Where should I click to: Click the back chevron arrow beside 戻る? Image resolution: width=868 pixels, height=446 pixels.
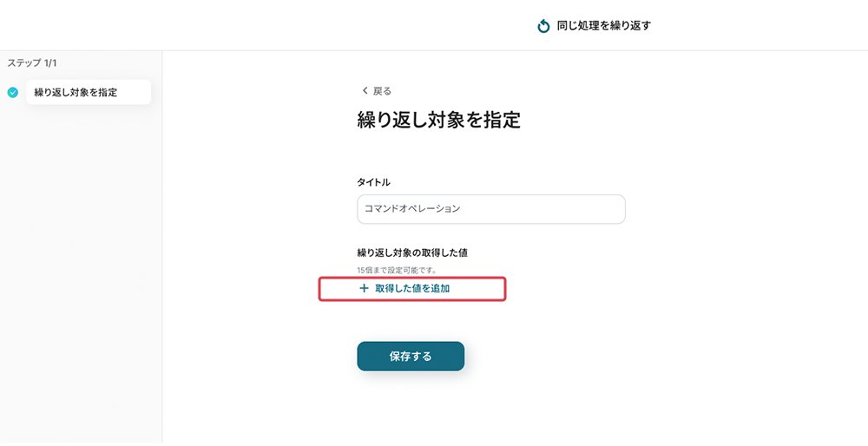click(365, 91)
